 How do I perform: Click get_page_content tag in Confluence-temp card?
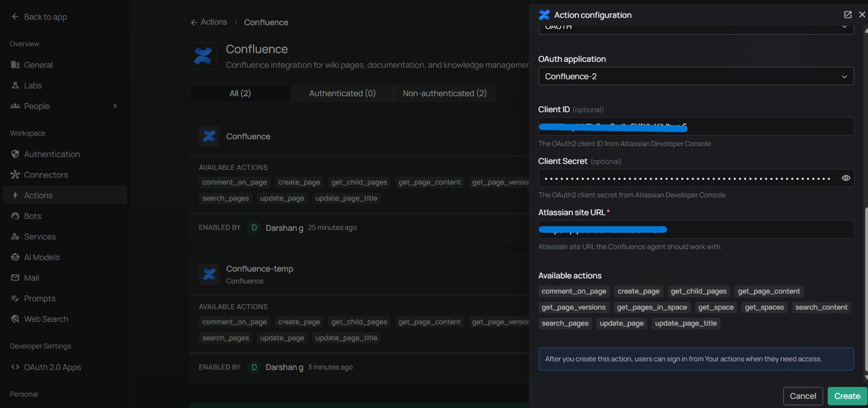(x=430, y=322)
